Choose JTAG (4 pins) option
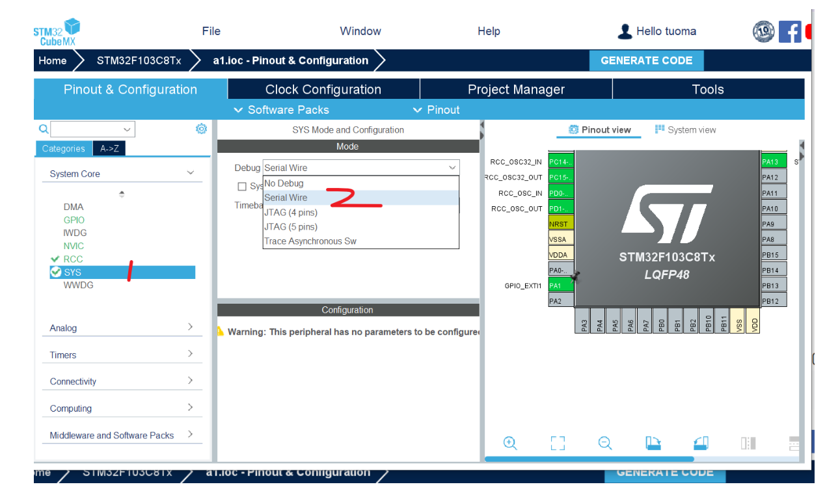 pos(361,212)
